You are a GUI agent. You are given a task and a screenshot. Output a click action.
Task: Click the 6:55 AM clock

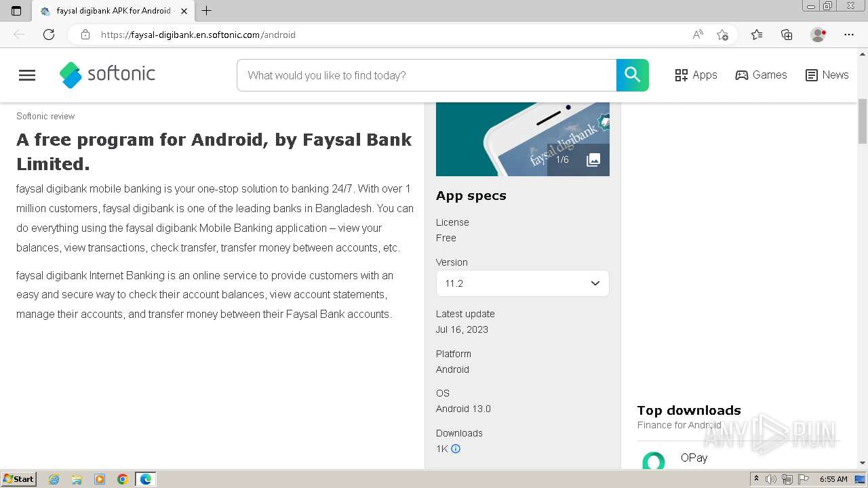click(833, 479)
